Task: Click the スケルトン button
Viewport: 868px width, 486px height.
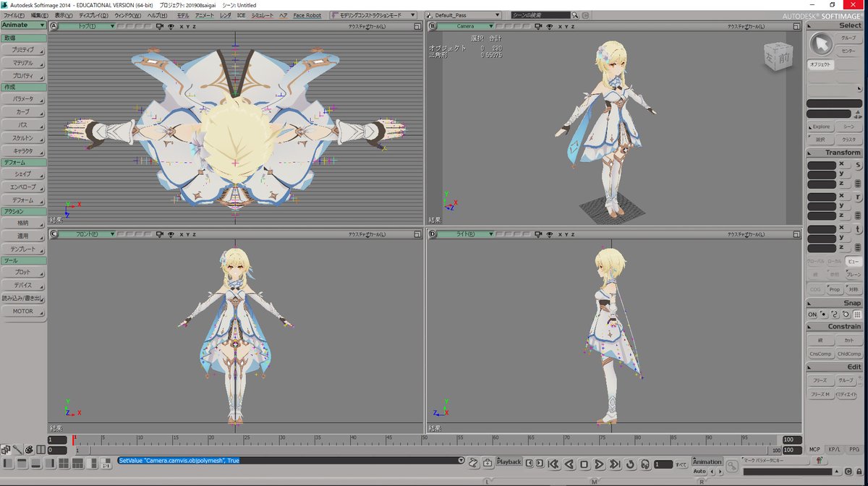Action: 23,137
